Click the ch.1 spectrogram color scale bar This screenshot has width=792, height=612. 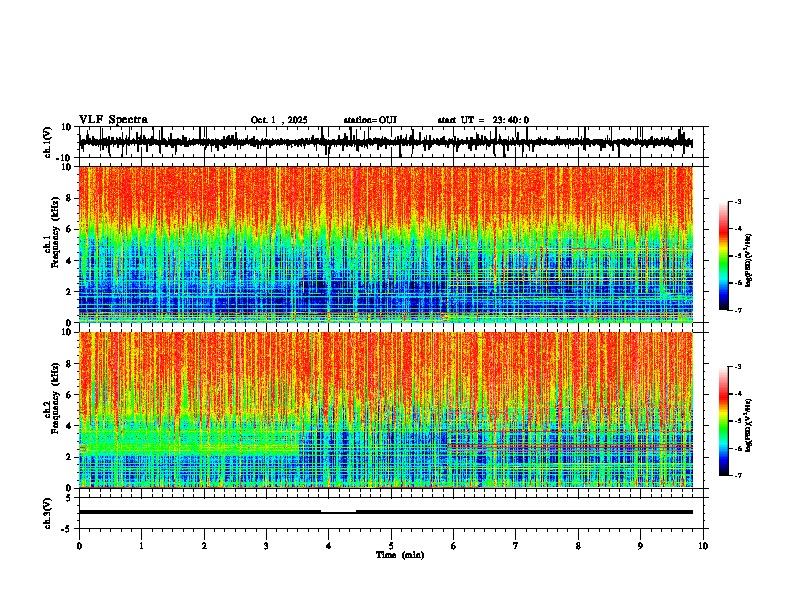[723, 256]
